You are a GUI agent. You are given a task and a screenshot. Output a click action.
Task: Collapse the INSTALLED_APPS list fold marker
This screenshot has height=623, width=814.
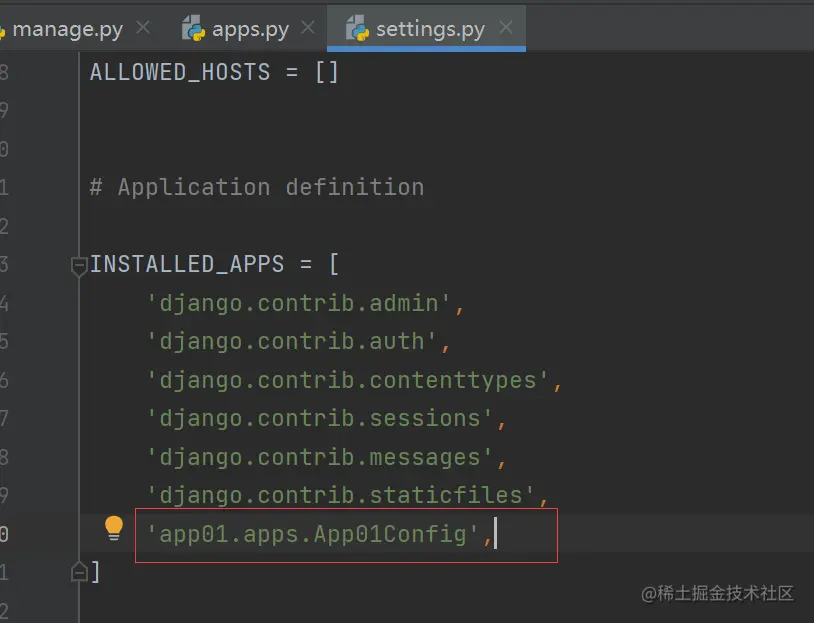[79, 266]
